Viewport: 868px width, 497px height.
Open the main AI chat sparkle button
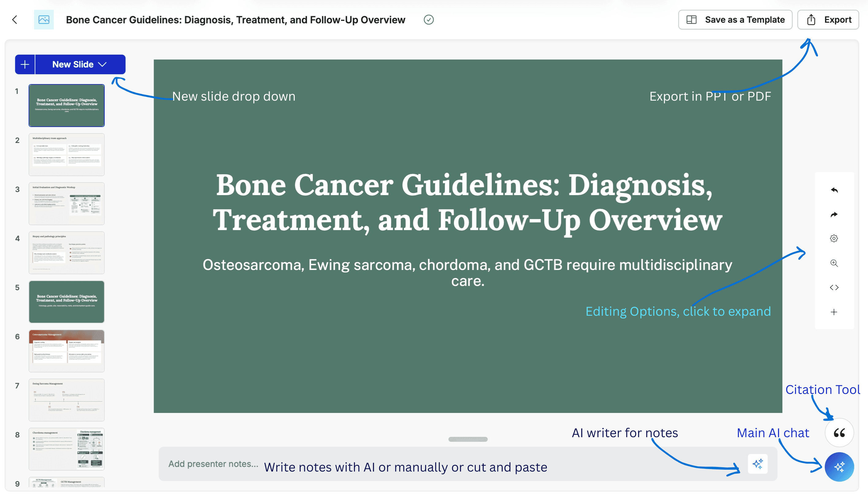(x=839, y=467)
